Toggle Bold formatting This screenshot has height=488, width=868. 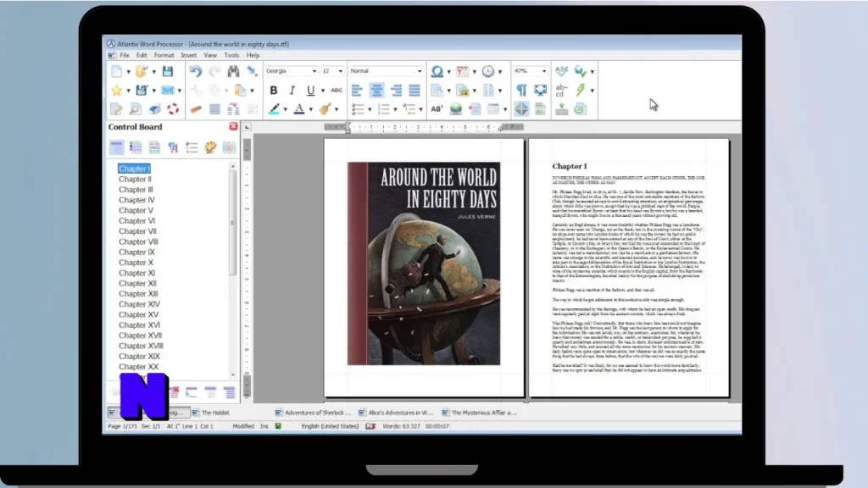click(274, 90)
